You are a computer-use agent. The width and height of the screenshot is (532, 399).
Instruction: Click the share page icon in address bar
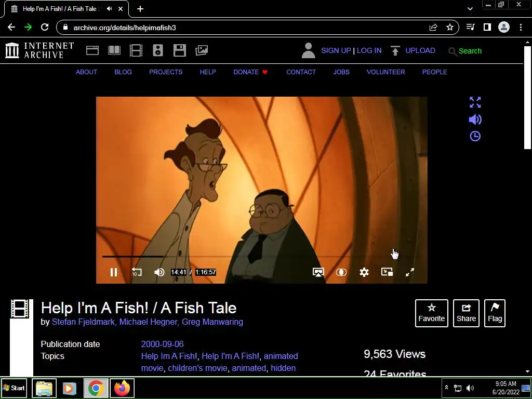tap(433, 27)
